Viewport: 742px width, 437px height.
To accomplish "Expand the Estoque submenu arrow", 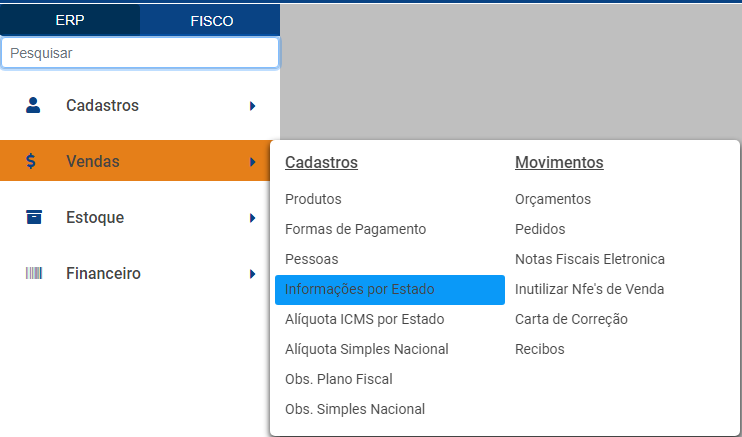I will tap(254, 217).
